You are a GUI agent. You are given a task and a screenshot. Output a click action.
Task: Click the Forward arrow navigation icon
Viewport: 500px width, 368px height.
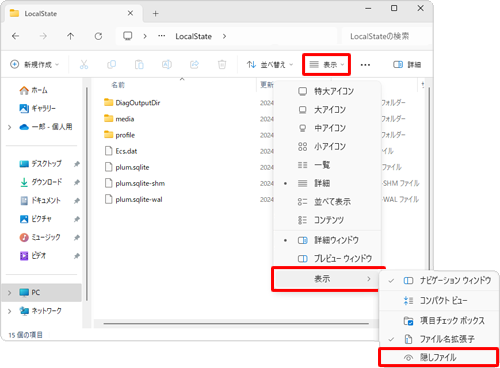point(43,36)
